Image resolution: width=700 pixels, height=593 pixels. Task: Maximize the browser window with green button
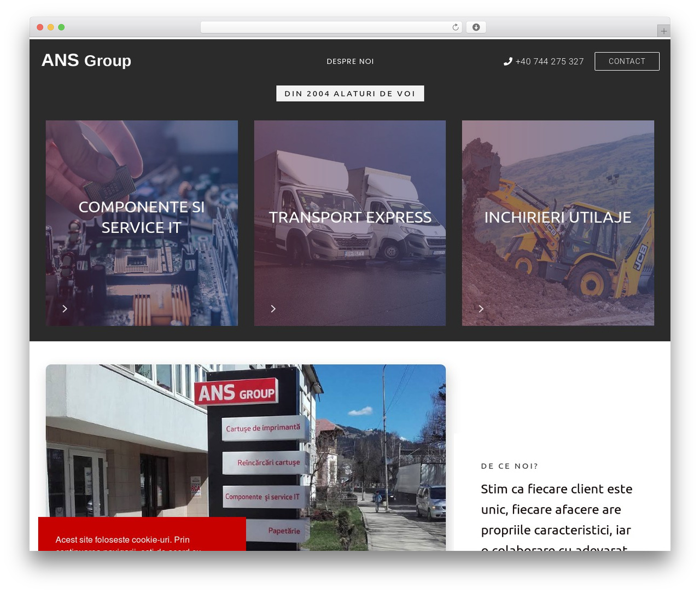(61, 27)
